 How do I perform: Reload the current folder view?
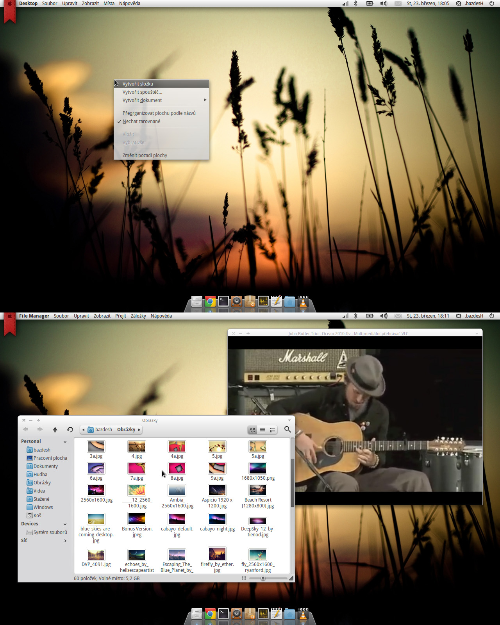pyautogui.click(x=70, y=429)
